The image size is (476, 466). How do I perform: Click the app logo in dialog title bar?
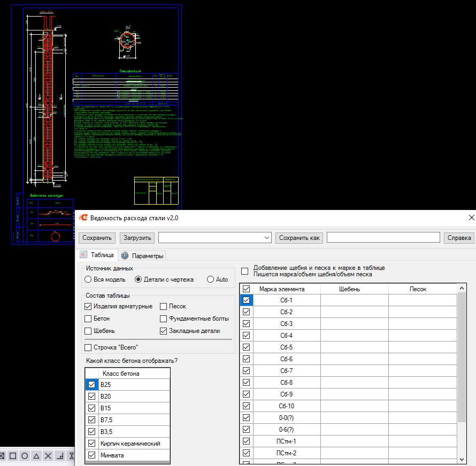click(83, 218)
